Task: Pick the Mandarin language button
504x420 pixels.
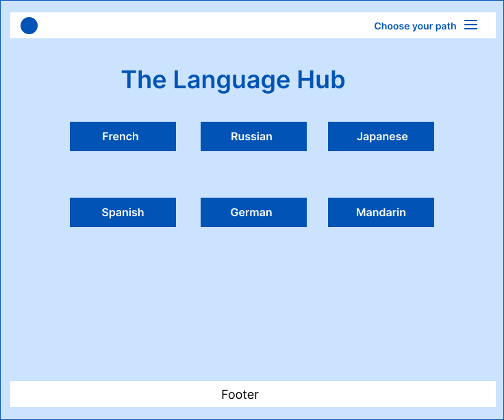Action: tap(381, 212)
